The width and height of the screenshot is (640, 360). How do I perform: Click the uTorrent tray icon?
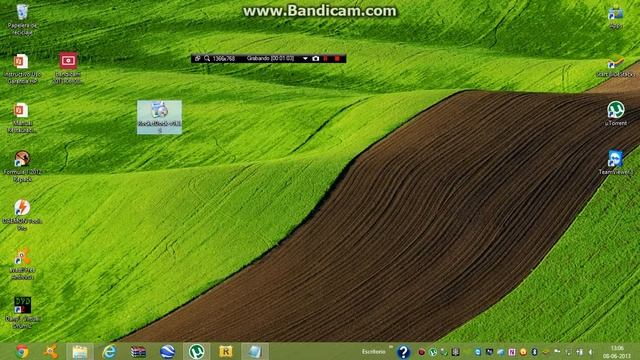click(x=433, y=352)
